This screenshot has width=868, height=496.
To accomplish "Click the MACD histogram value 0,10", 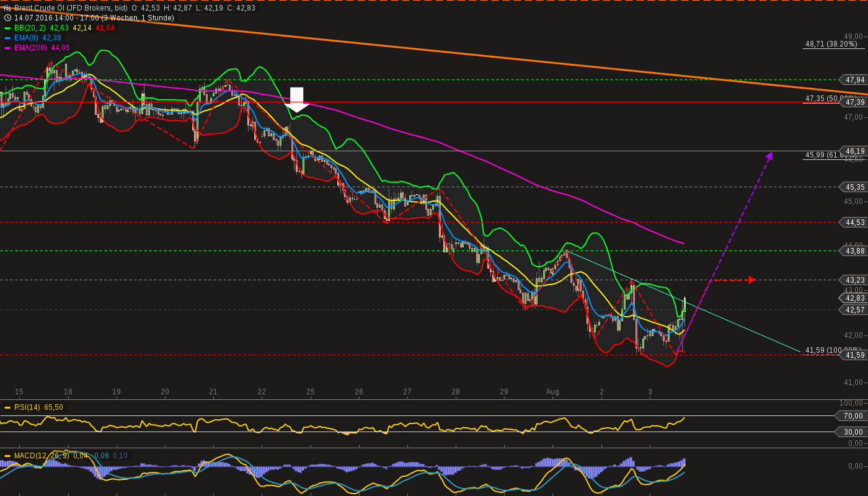I will click(120, 456).
